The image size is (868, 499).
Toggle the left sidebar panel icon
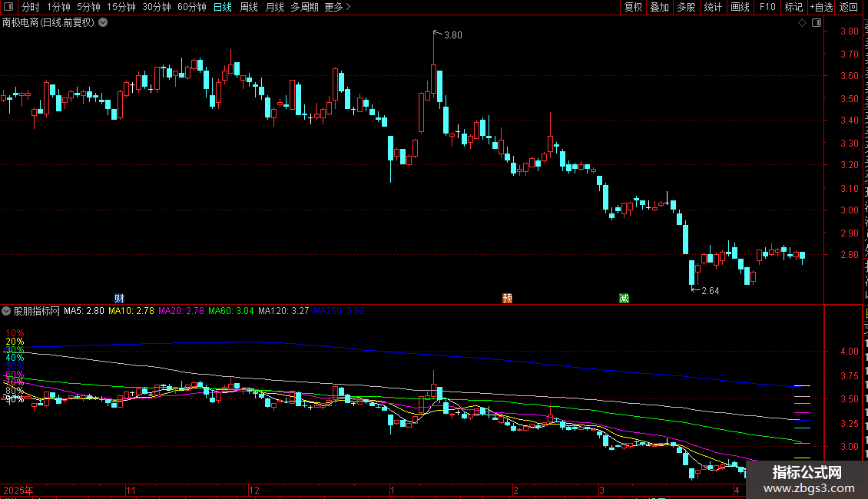(x=8, y=7)
